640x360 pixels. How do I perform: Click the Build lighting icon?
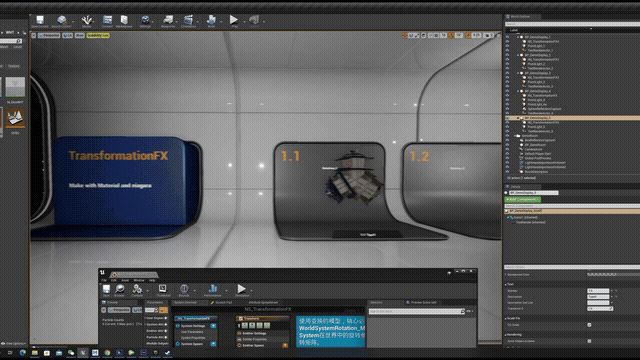click(x=211, y=21)
